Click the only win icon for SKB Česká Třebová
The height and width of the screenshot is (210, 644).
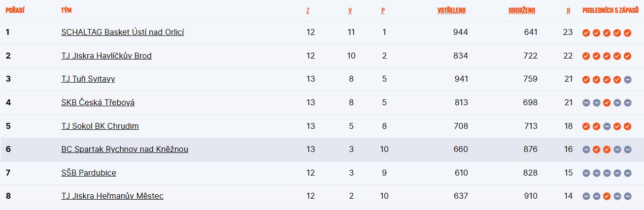(607, 103)
